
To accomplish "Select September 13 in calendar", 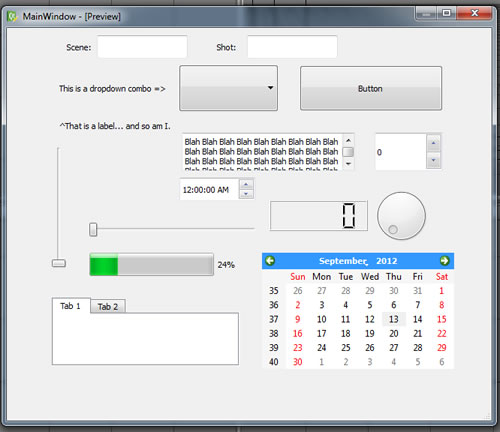I will [x=394, y=319].
